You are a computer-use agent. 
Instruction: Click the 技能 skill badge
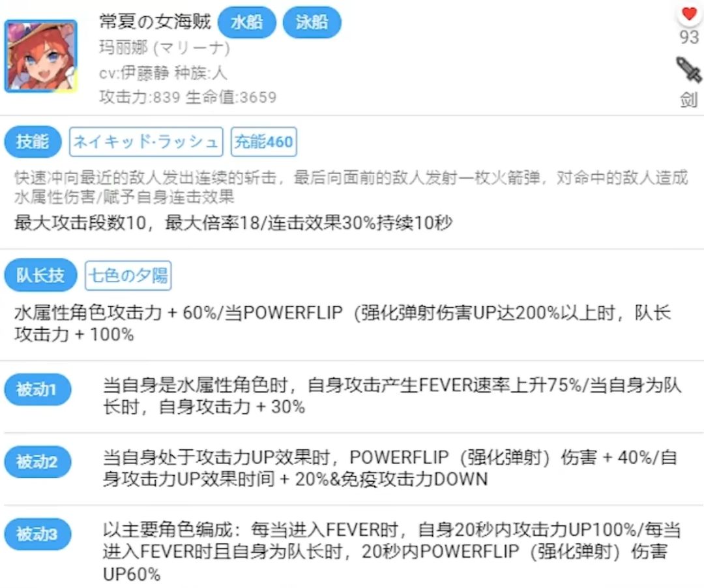[x=33, y=142]
